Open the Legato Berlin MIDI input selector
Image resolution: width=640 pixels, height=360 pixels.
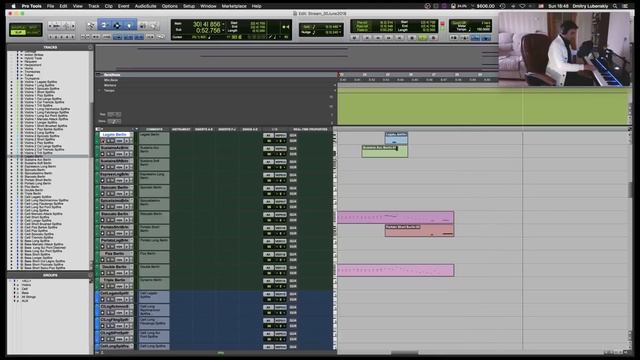click(268, 135)
